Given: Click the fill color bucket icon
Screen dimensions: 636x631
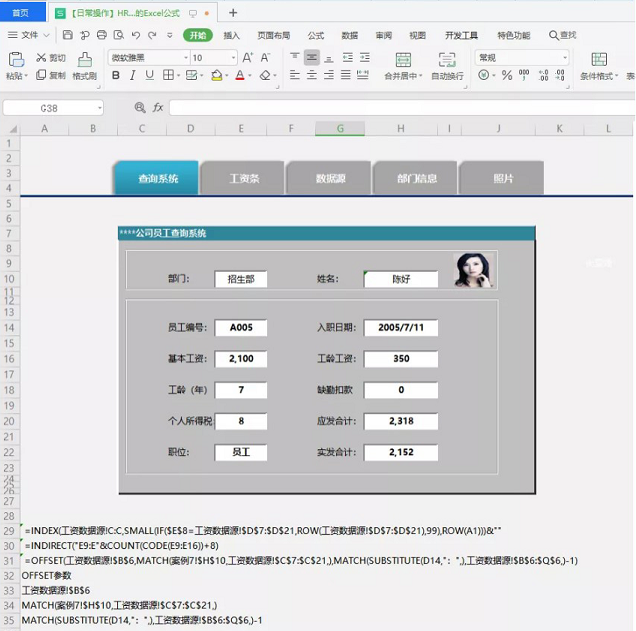Looking at the screenshot, I should pyautogui.click(x=217, y=75).
